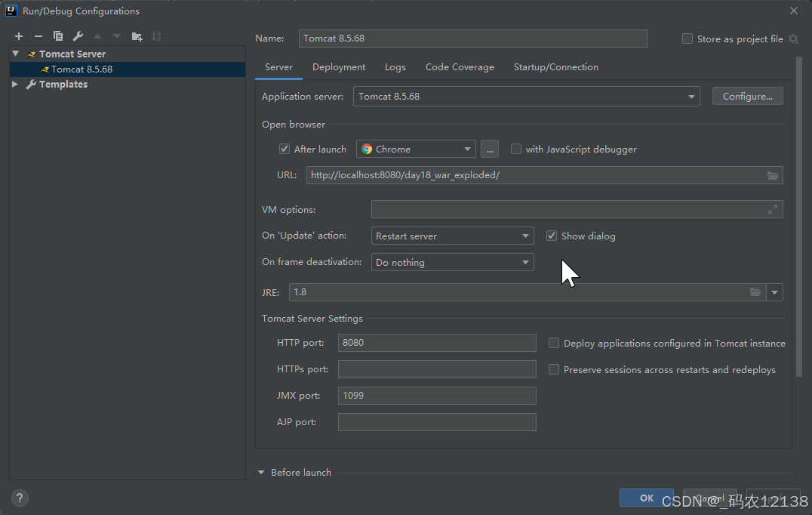Browse URL using folder icon in URL field
812x515 pixels.
(x=773, y=176)
